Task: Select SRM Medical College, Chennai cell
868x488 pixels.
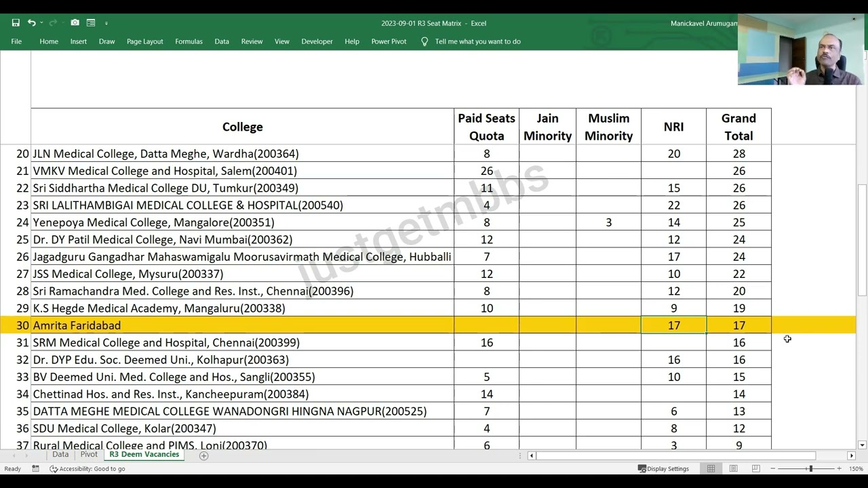Action: pos(242,342)
